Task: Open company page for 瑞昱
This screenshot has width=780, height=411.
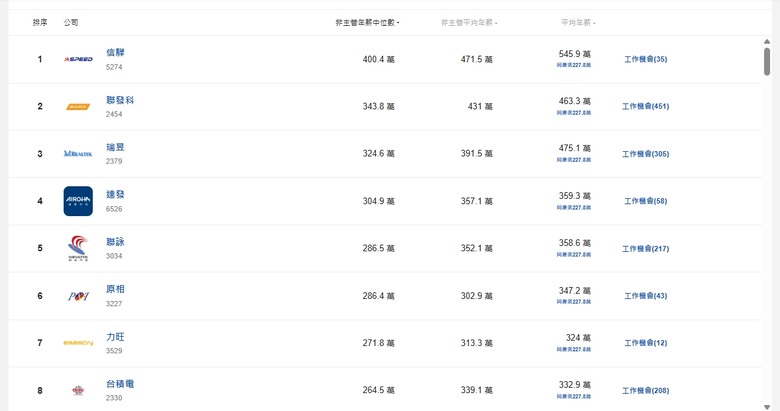Action: click(115, 147)
